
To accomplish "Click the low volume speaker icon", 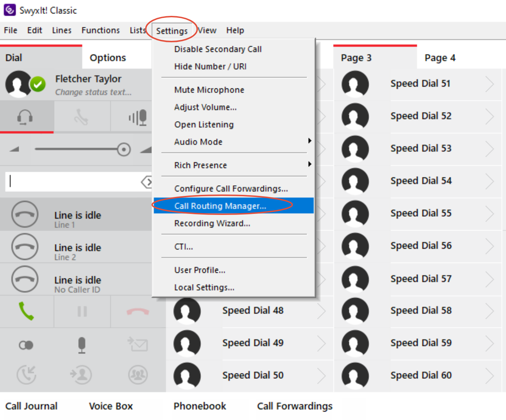I will (x=14, y=149).
